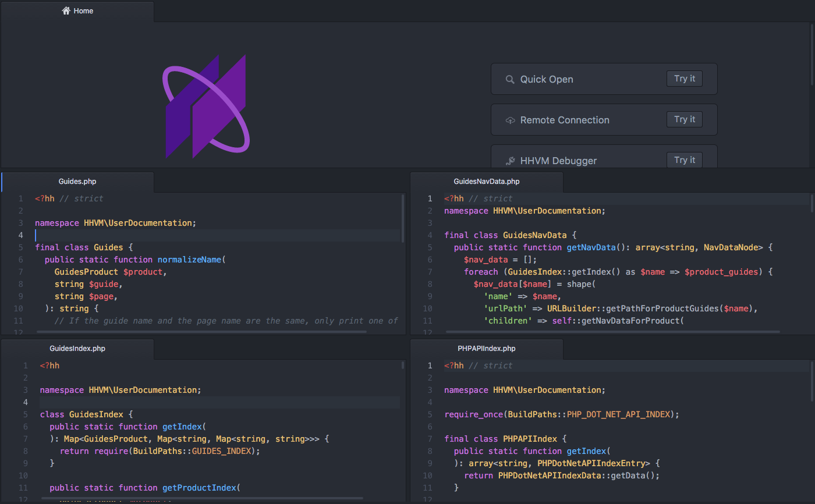The image size is (815, 504).
Task: Try the Quick Open feature
Action: (x=685, y=79)
